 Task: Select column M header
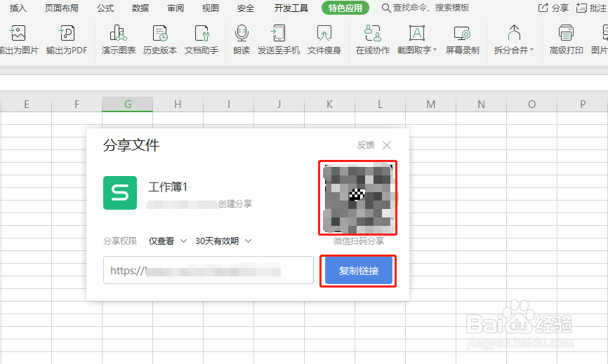[431, 105]
